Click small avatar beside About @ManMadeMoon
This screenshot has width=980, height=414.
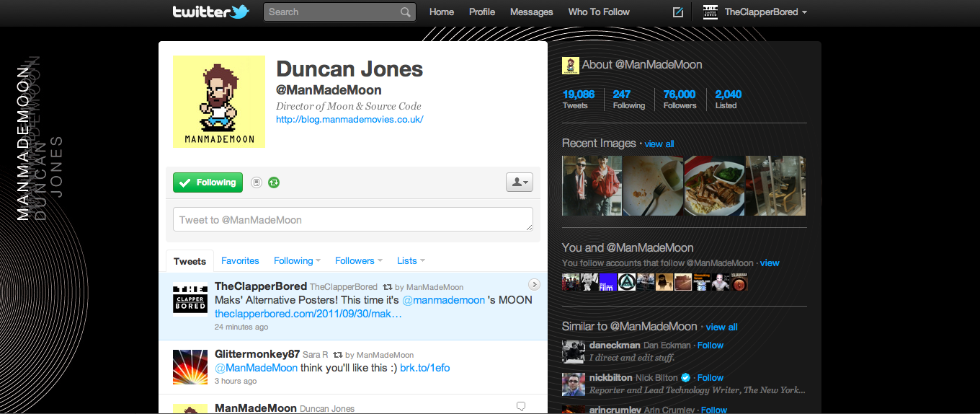pyautogui.click(x=571, y=65)
